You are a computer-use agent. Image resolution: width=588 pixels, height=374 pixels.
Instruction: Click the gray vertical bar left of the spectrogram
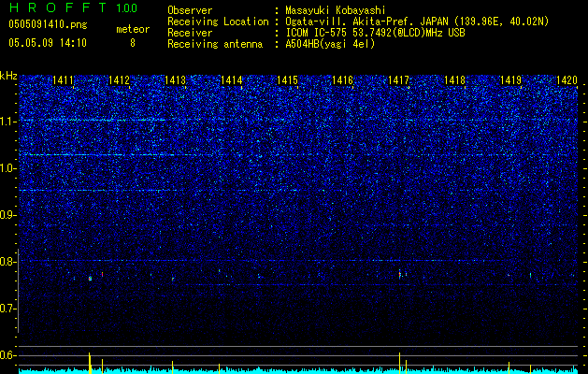click(18, 291)
